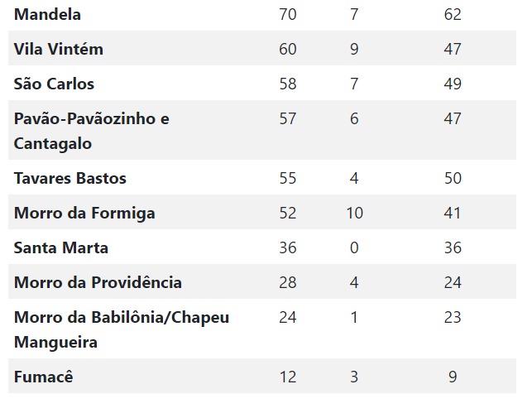Select the Fumacê row name

[43, 377]
